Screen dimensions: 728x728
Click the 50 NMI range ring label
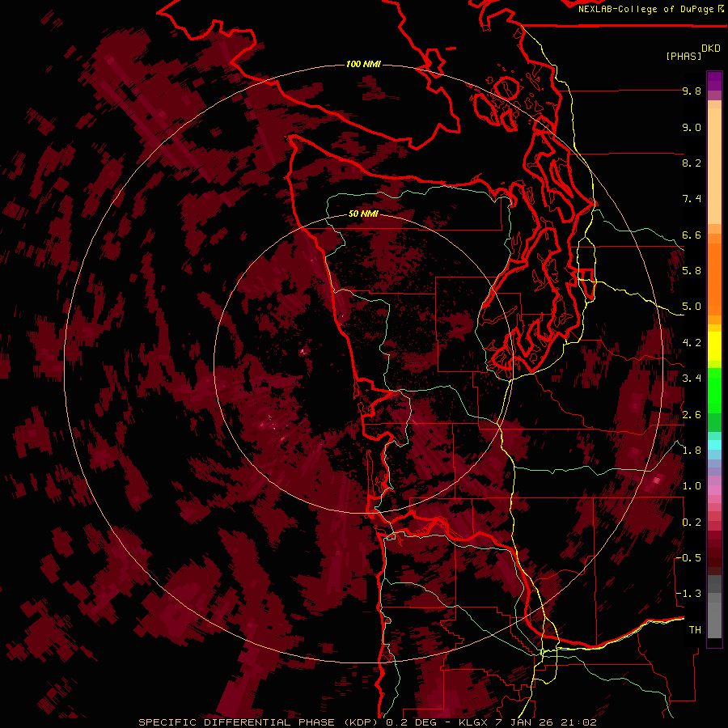pos(363,214)
